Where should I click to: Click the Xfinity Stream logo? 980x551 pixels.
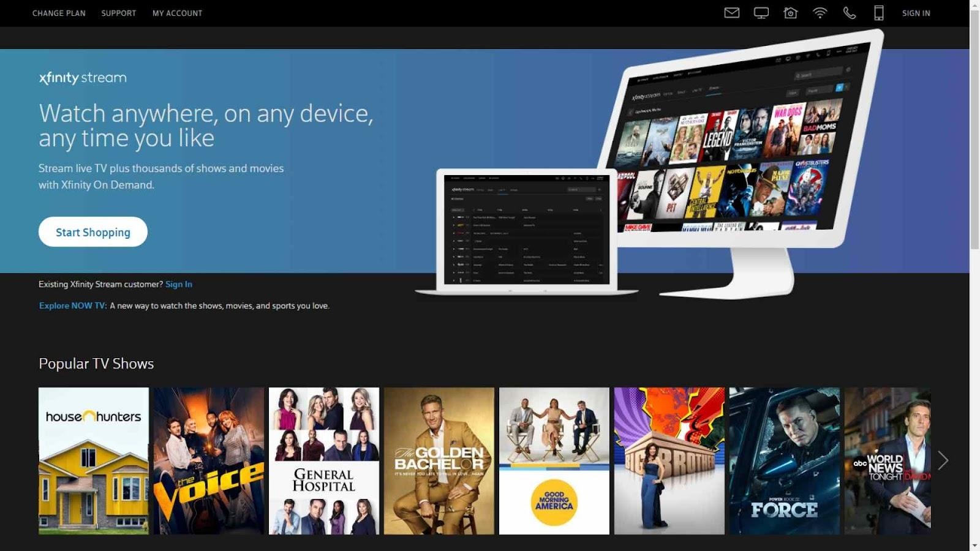(x=83, y=78)
